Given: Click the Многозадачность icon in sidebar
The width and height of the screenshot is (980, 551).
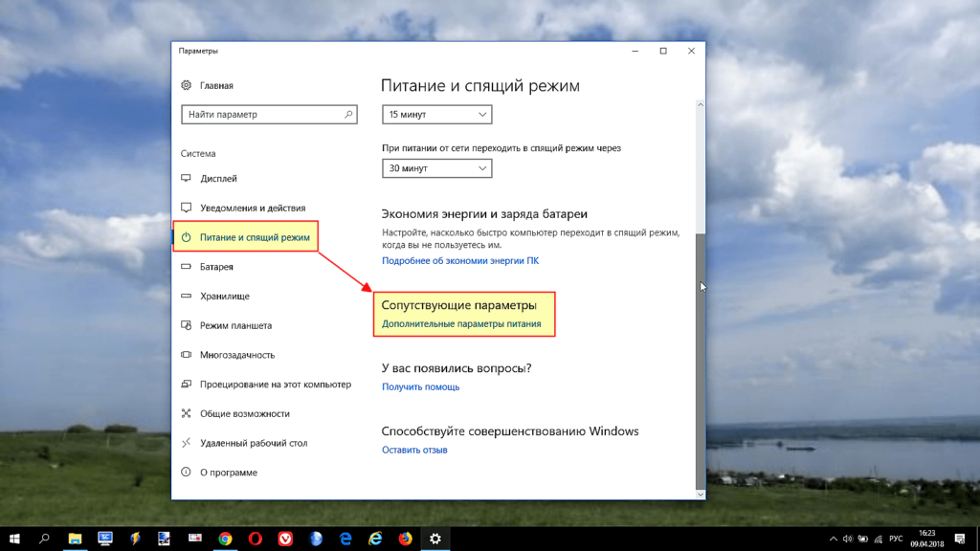Looking at the screenshot, I should 187,355.
